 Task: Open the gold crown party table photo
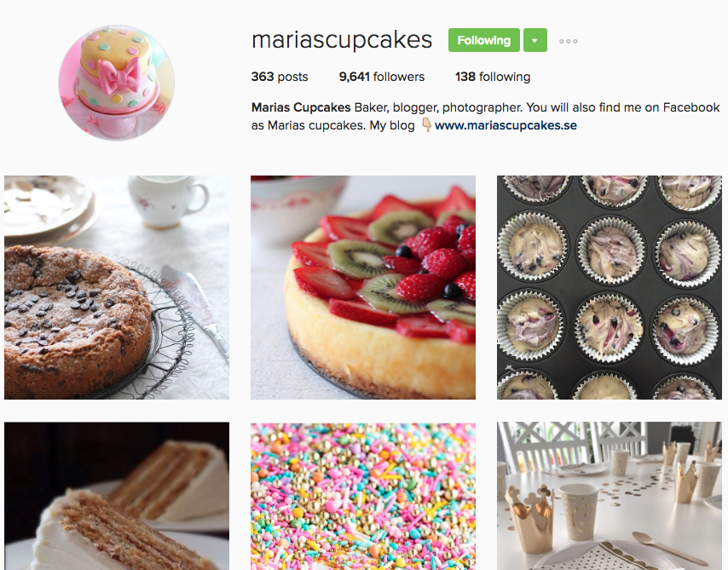(610, 496)
